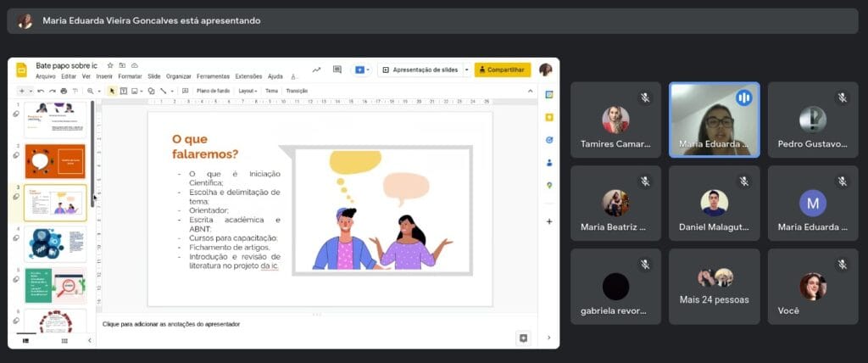Open the Google Maps side panel icon
Image resolution: width=868 pixels, height=363 pixels.
pyautogui.click(x=549, y=185)
